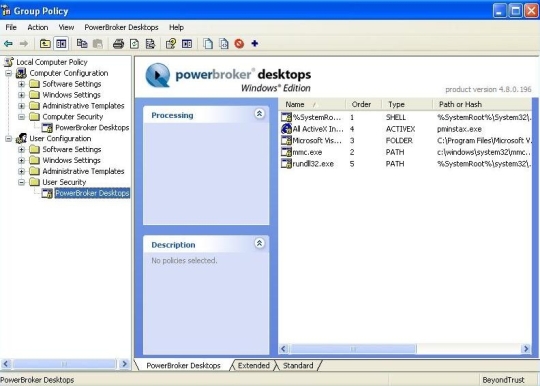Click the blank page toolbar icon
Image resolution: width=540 pixels, height=386 pixels.
click(208, 44)
